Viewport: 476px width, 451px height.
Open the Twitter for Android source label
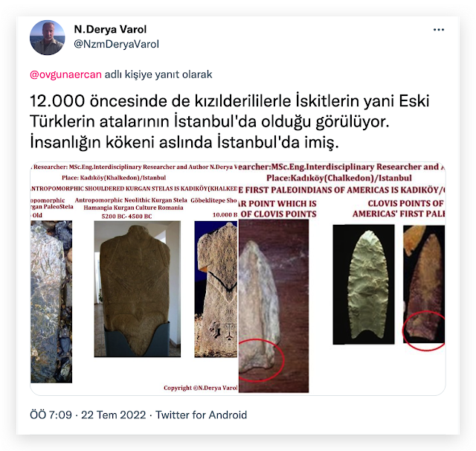pyautogui.click(x=201, y=415)
